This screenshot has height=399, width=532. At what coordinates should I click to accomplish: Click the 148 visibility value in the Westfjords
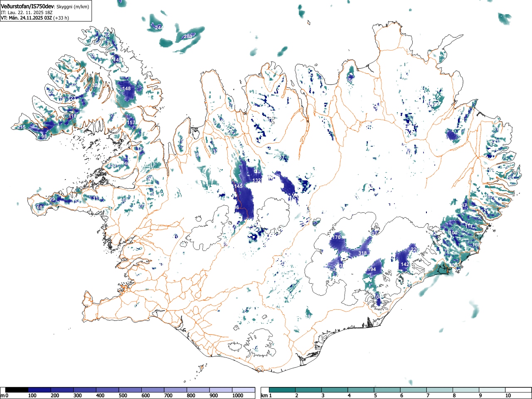(x=126, y=89)
